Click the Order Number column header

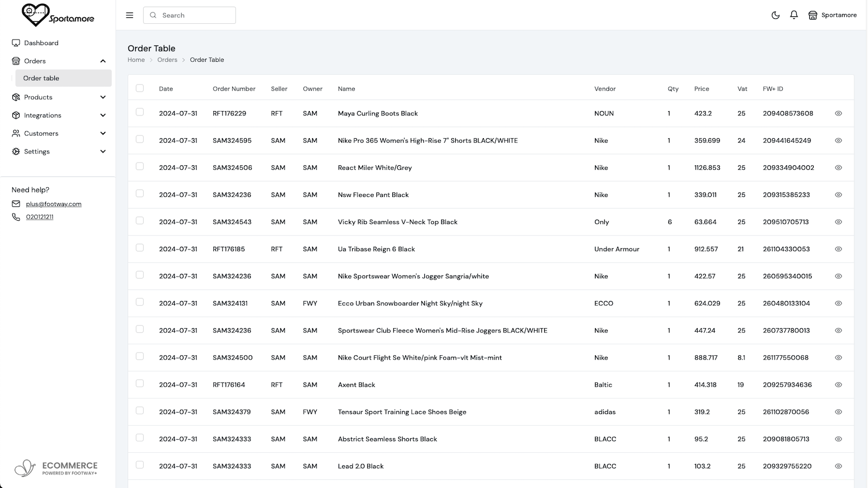point(234,89)
